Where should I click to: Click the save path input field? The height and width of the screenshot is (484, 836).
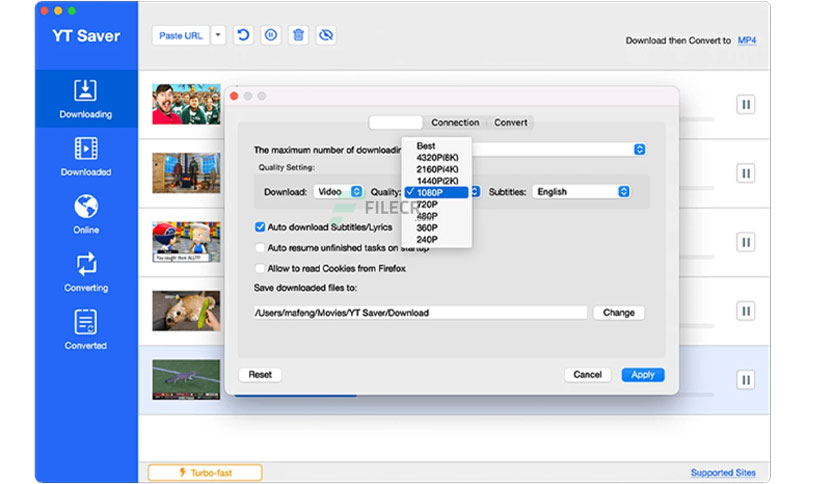click(x=420, y=313)
